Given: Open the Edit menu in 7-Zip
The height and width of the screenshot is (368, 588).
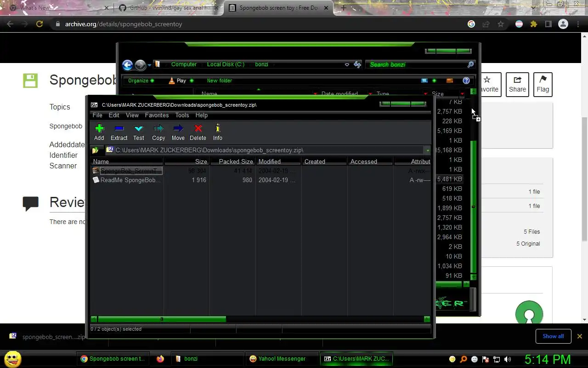Looking at the screenshot, I should click(114, 115).
